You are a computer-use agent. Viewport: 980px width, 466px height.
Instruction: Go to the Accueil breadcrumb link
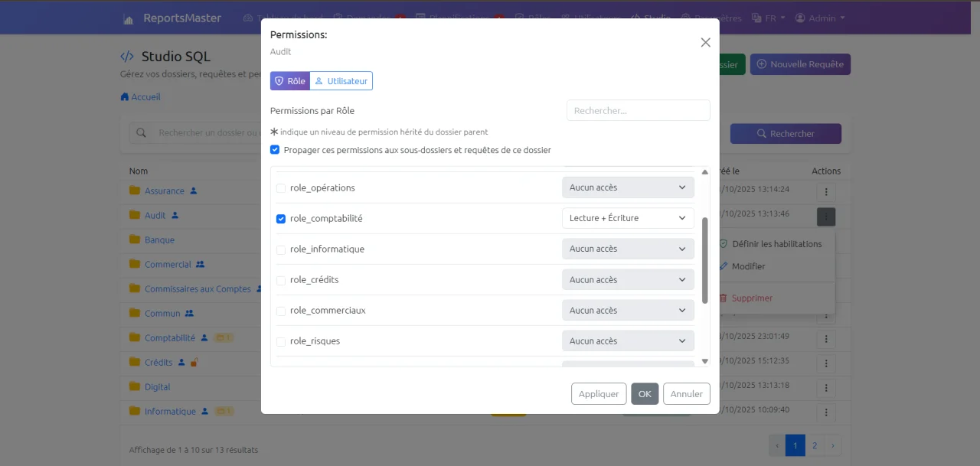point(141,97)
